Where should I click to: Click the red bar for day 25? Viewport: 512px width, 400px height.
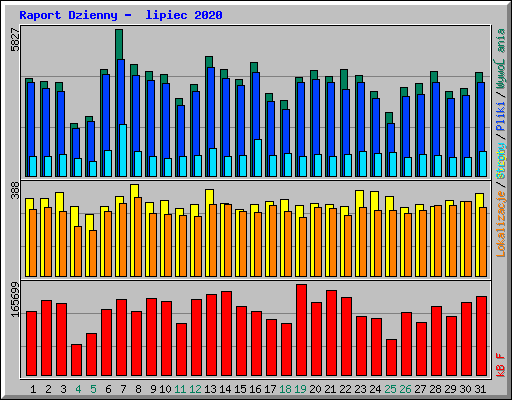(x=391, y=358)
